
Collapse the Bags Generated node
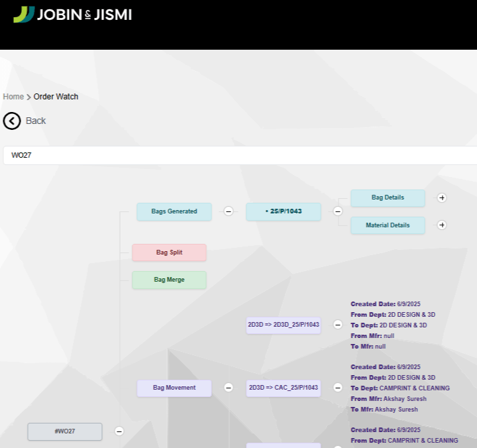(229, 211)
